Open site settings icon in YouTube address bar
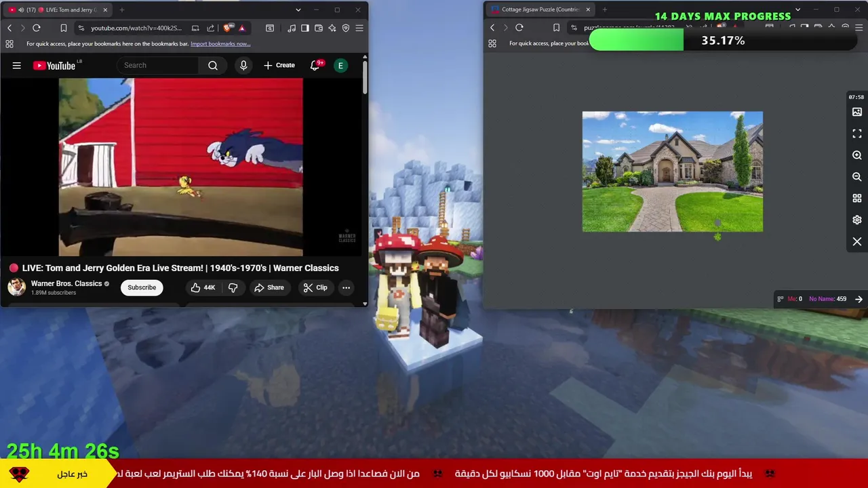Viewport: 868px width, 488px height. tap(81, 28)
